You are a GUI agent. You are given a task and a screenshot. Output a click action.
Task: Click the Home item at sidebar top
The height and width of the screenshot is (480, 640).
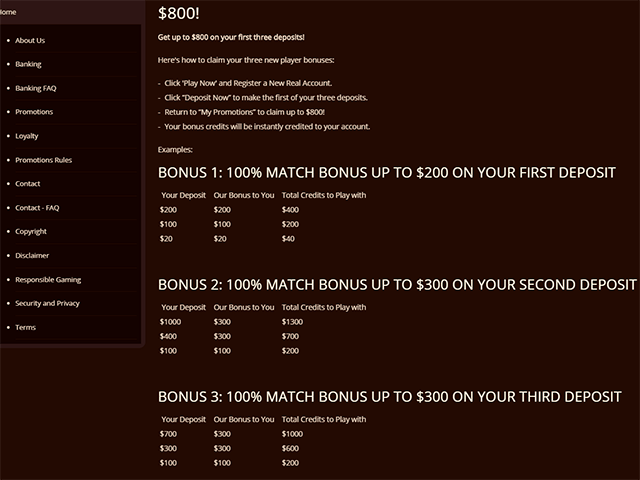tap(8, 12)
